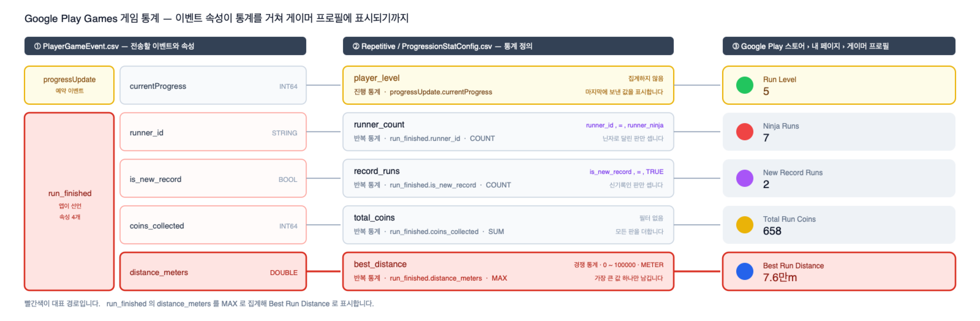Screen dimensions: 980x321
Task: Click the Ninja Runs value 7
Action: [766, 138]
